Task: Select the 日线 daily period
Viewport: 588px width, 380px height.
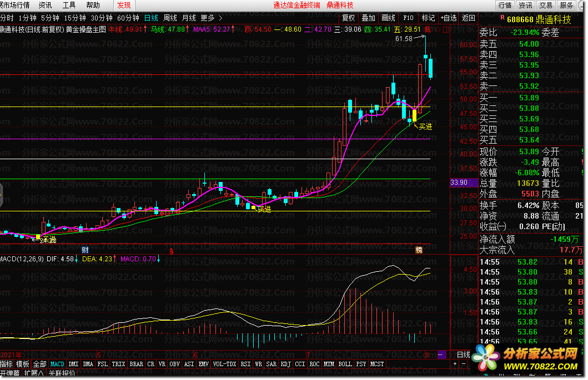Action: click(151, 18)
